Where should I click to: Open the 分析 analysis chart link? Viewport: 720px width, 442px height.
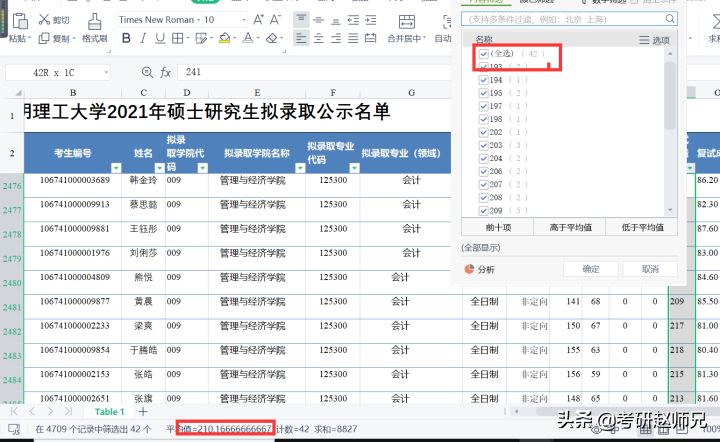pos(479,269)
